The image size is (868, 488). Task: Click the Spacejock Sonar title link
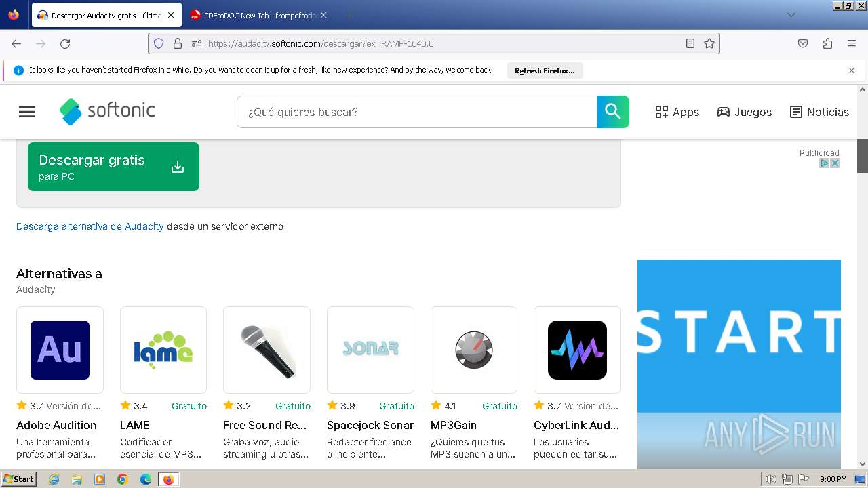click(x=370, y=425)
